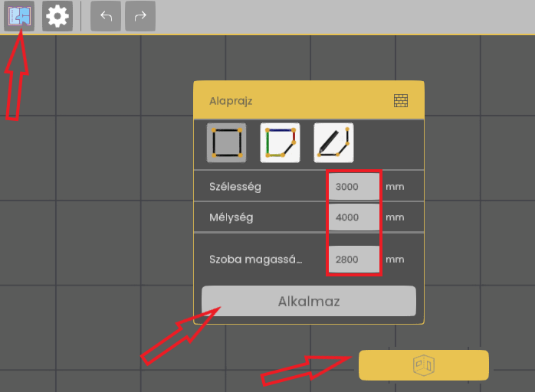Redo the last undone action

[140, 16]
